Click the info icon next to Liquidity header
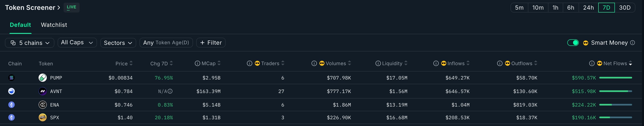Screen dimensions: 644x126 (x=378, y=63)
